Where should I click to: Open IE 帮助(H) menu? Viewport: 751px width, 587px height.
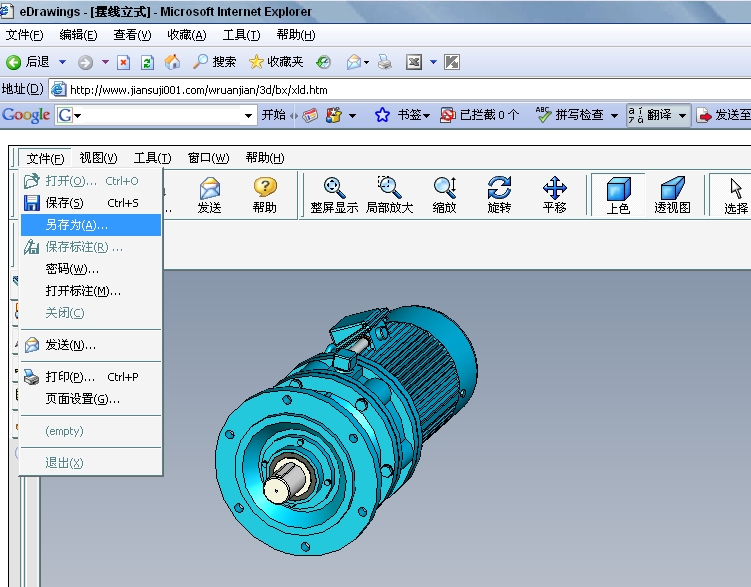[x=296, y=35]
